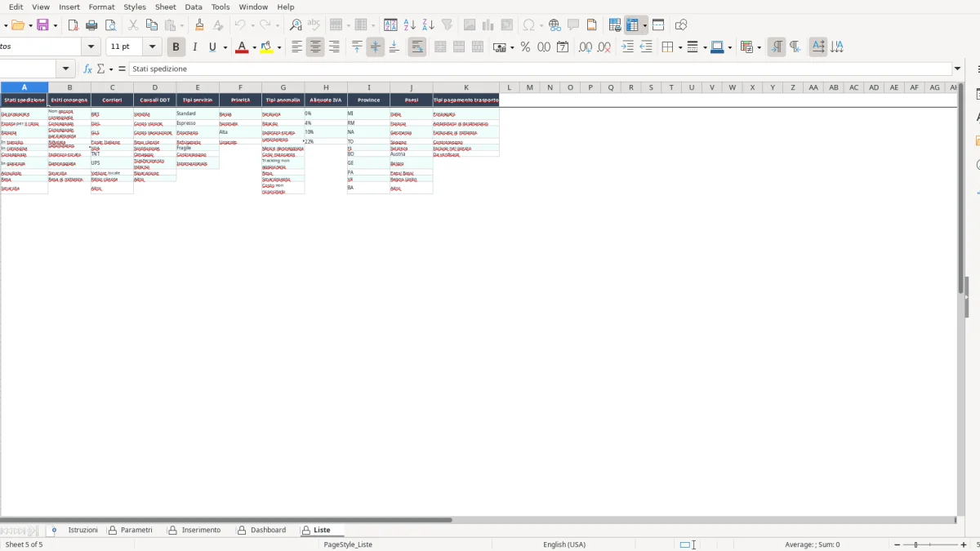Viewport: 980px width, 551px height.
Task: Open font color dropdown arrow
Action: tap(254, 47)
